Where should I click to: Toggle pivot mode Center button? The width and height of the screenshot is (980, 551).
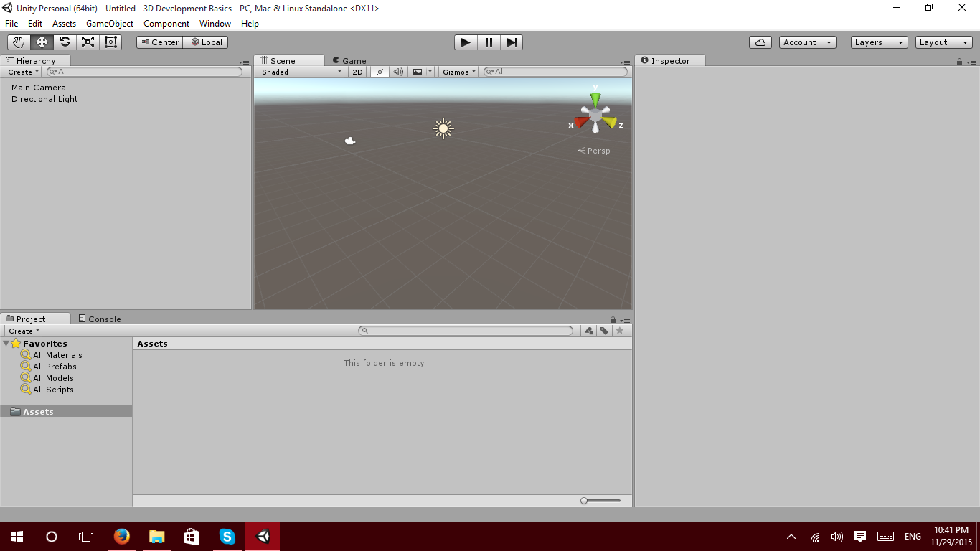tap(160, 42)
